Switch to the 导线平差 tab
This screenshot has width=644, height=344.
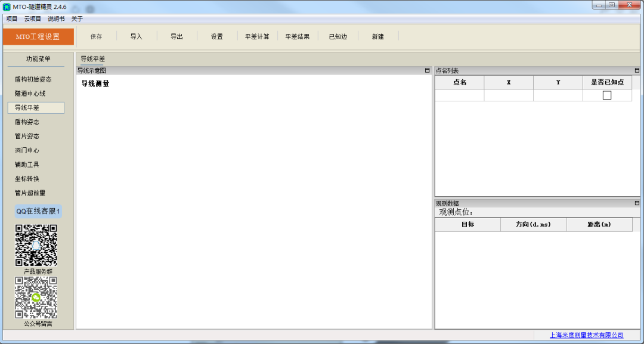92,59
